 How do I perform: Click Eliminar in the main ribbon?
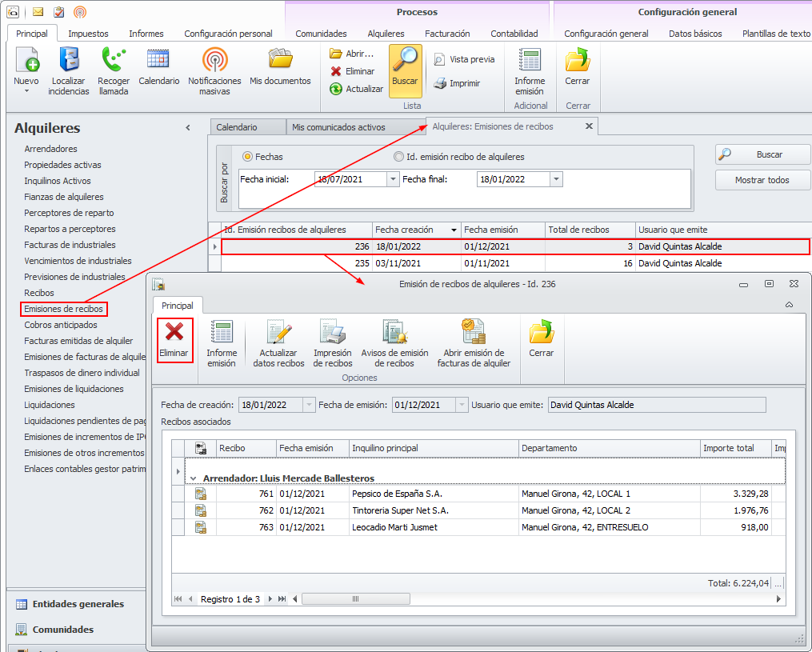point(352,71)
